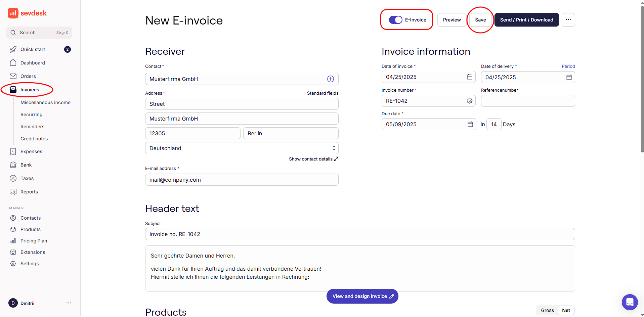Disable the E-Invoice toggle
This screenshot has height=317, width=644.
tap(395, 20)
